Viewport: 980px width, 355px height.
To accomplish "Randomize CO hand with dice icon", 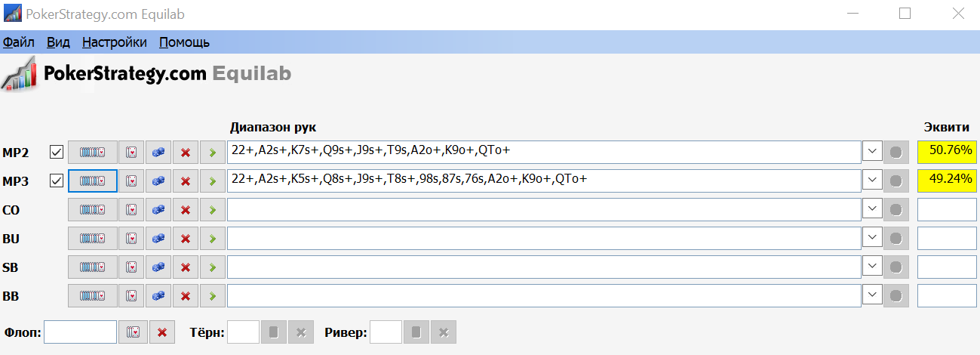I will point(158,210).
